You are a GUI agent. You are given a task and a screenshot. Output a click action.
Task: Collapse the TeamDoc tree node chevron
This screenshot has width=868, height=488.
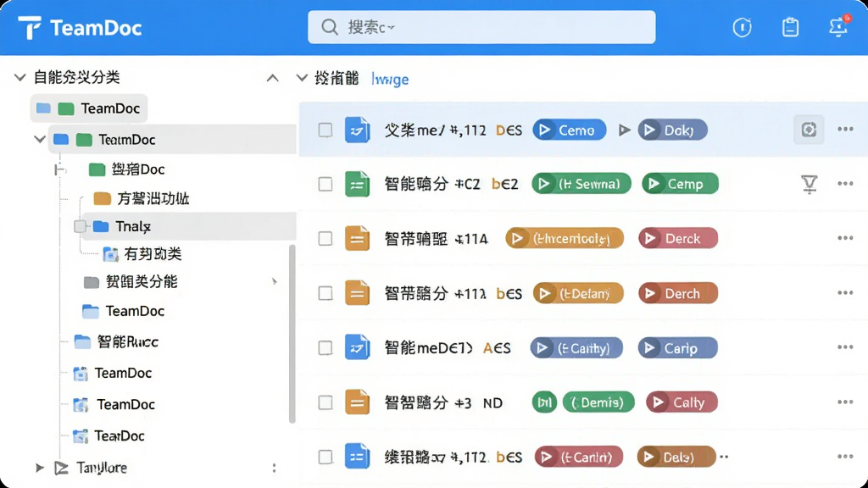pyautogui.click(x=39, y=139)
